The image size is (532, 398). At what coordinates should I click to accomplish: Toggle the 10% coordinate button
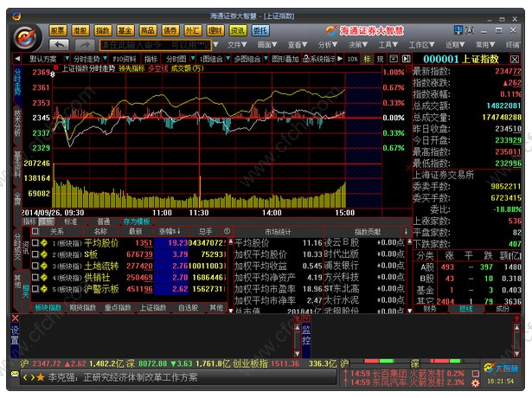click(353, 59)
